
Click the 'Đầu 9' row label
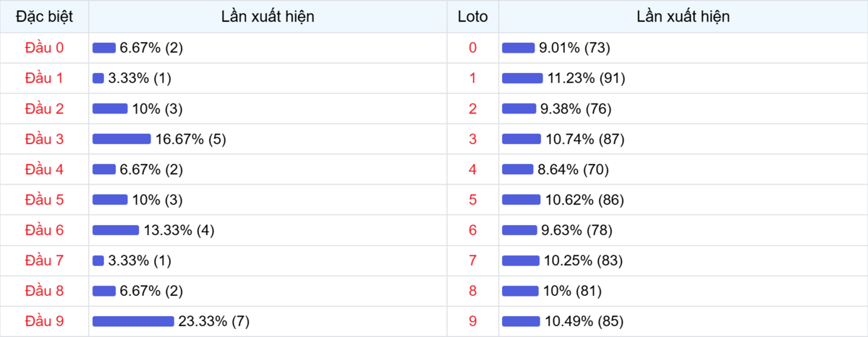(x=44, y=321)
